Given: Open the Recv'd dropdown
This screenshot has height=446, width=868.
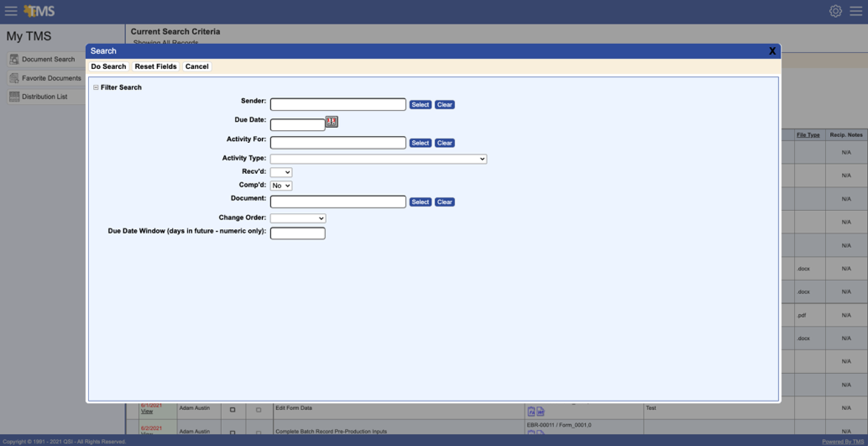Looking at the screenshot, I should click(281, 172).
